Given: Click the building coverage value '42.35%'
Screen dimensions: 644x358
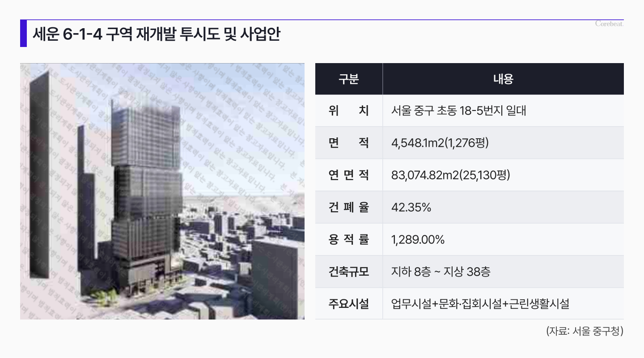Looking at the screenshot, I should pos(411,207).
